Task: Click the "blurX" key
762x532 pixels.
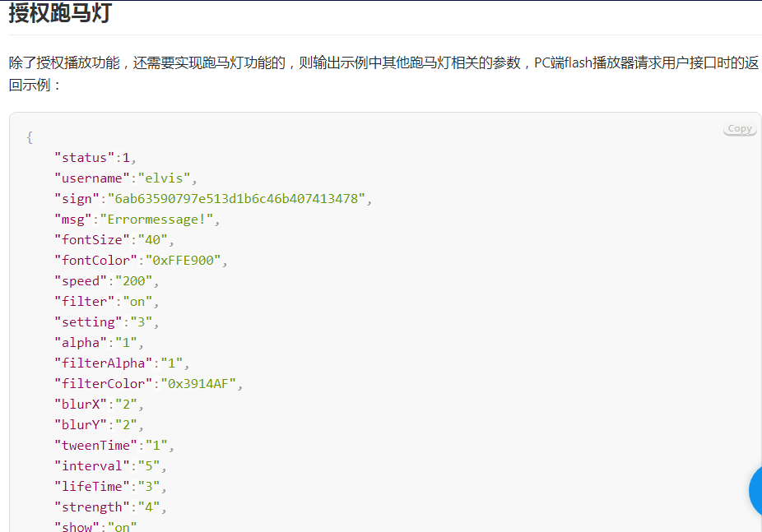Action: [81, 404]
